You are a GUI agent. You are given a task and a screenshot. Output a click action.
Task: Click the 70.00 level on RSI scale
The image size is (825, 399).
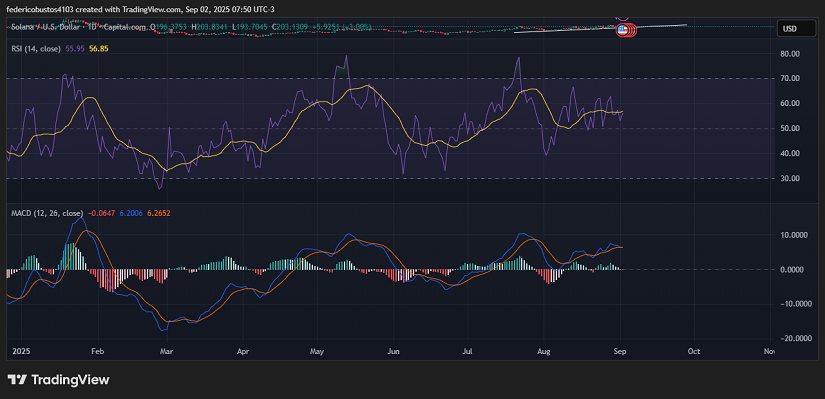coord(791,78)
